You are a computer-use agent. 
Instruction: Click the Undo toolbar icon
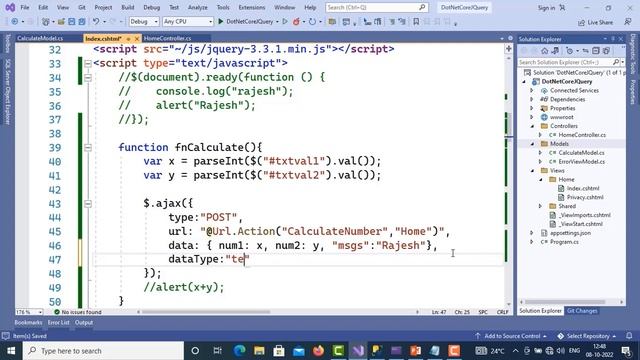click(96, 22)
